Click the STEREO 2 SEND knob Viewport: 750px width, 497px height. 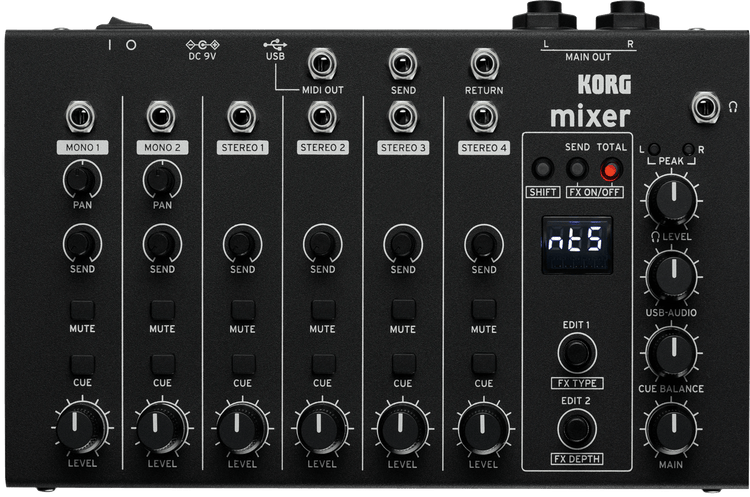[x=322, y=243]
